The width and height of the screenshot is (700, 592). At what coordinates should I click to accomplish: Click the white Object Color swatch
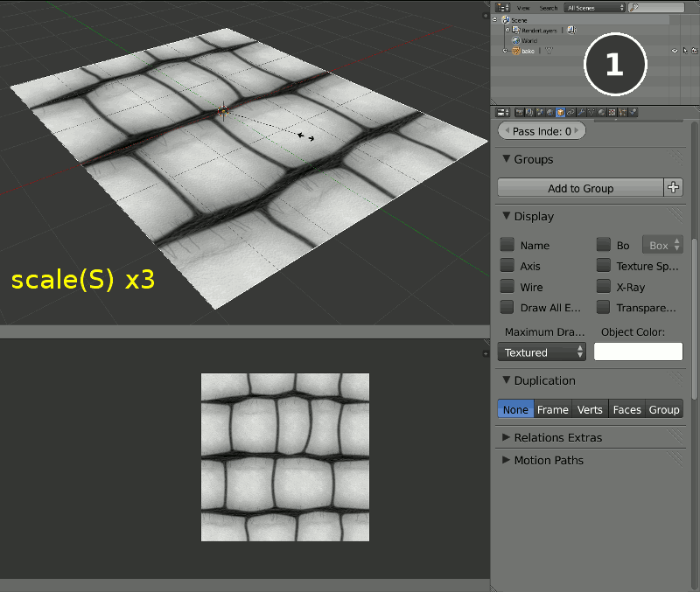pos(638,352)
